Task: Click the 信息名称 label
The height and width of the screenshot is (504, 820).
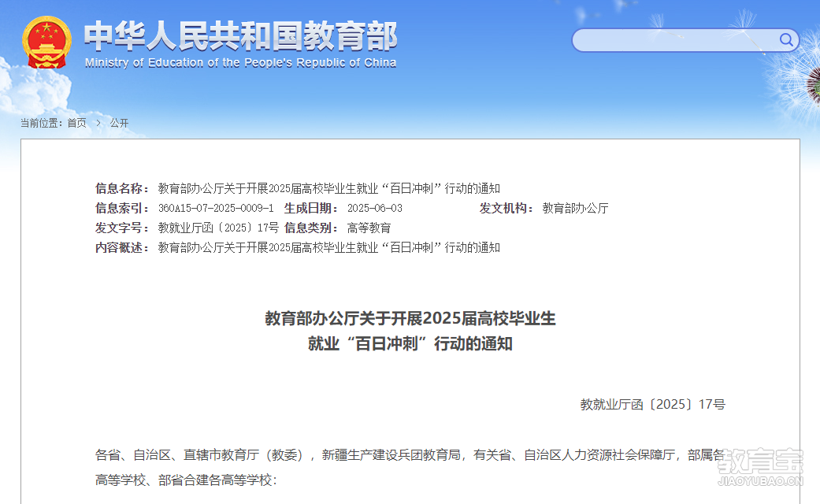Action: pyautogui.click(x=122, y=188)
